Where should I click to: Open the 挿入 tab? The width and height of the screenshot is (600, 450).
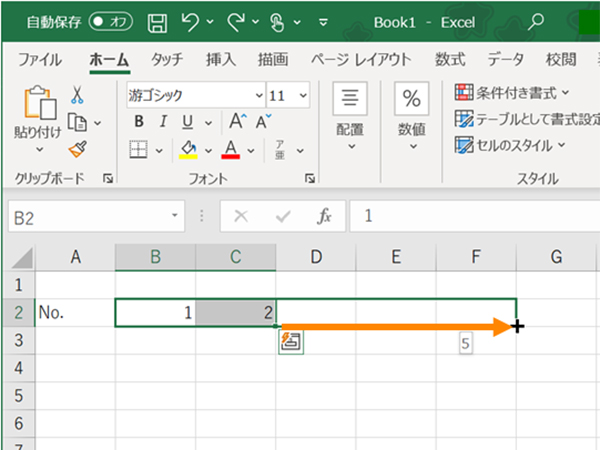[220, 59]
